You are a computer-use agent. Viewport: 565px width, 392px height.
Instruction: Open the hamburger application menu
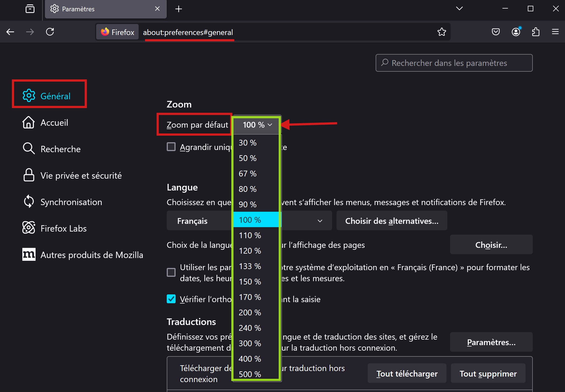pos(555,32)
